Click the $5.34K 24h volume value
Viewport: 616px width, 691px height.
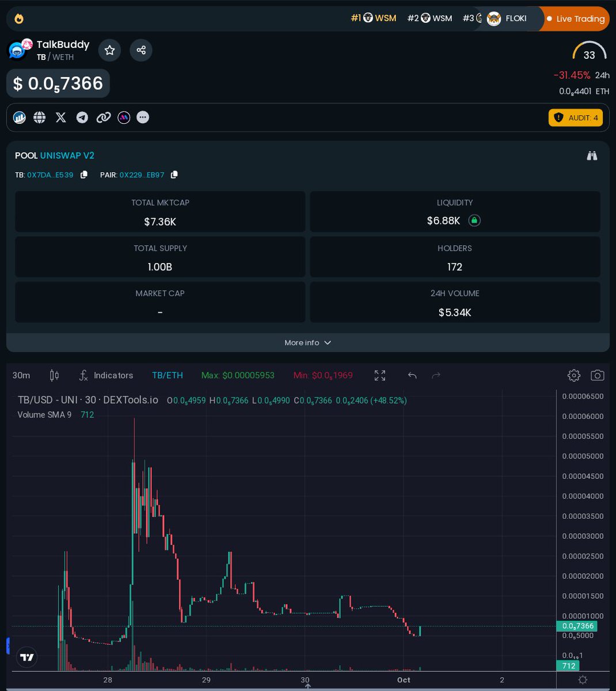[455, 313]
